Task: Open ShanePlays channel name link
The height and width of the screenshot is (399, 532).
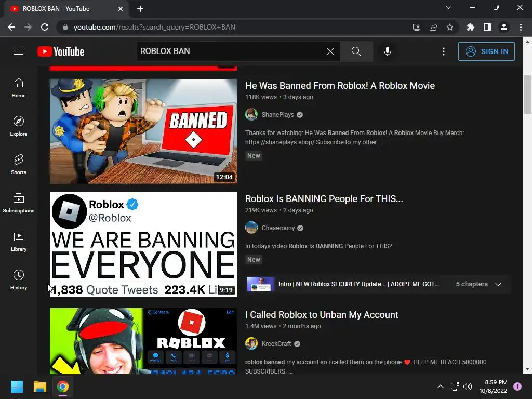Action: click(x=277, y=115)
